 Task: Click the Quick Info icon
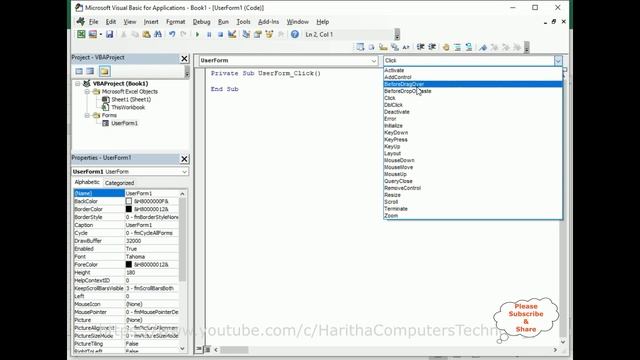[383, 47]
